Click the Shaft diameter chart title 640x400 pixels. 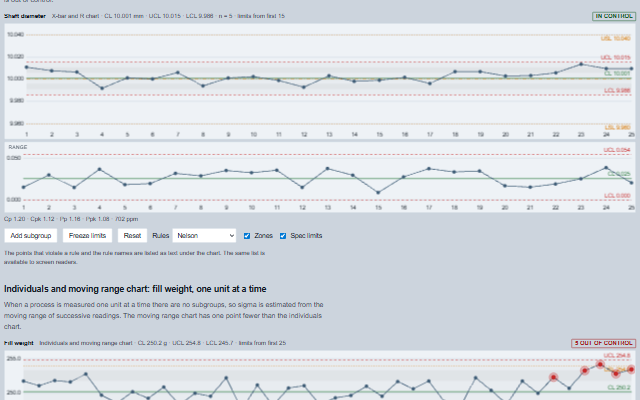point(25,16)
